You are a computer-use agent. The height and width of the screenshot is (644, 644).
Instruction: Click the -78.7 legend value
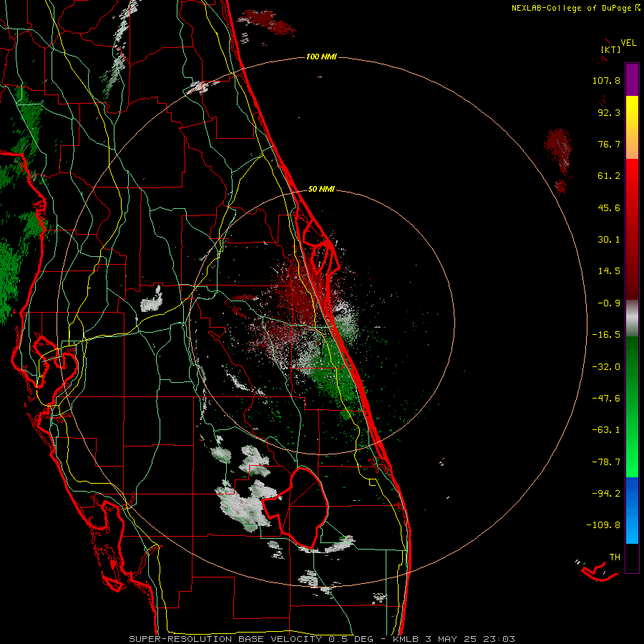tap(606, 462)
